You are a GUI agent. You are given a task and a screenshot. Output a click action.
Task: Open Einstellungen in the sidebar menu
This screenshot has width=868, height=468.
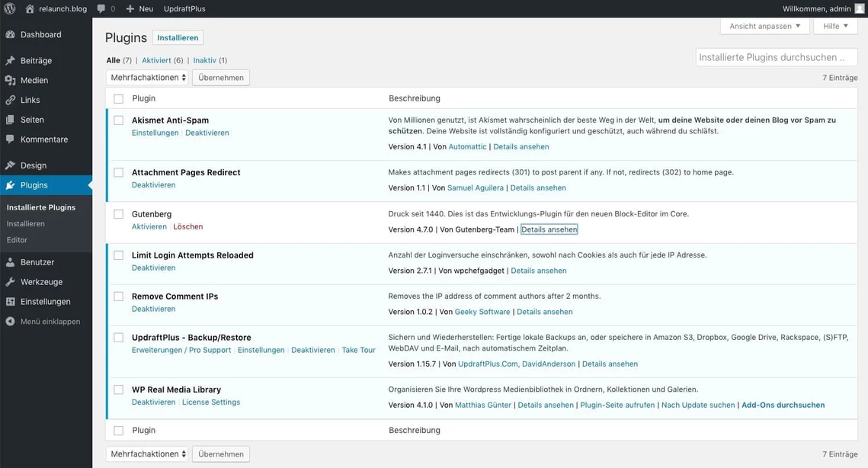pyautogui.click(x=45, y=302)
